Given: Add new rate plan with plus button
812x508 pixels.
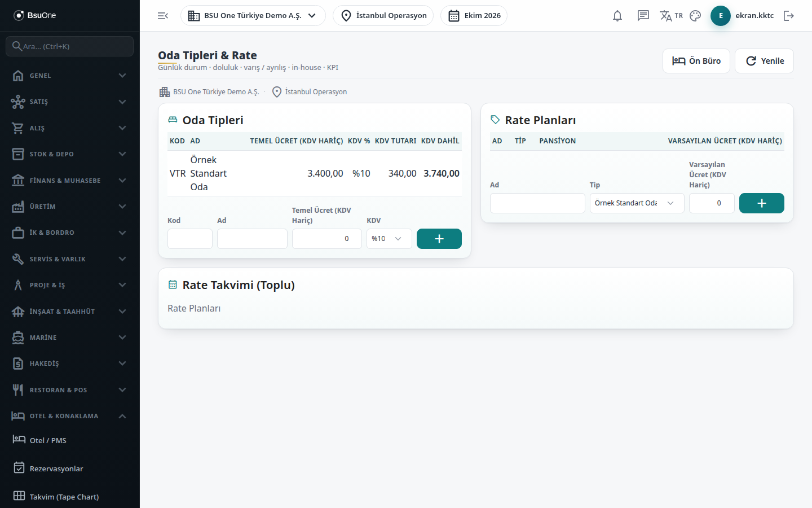Looking at the screenshot, I should point(762,203).
